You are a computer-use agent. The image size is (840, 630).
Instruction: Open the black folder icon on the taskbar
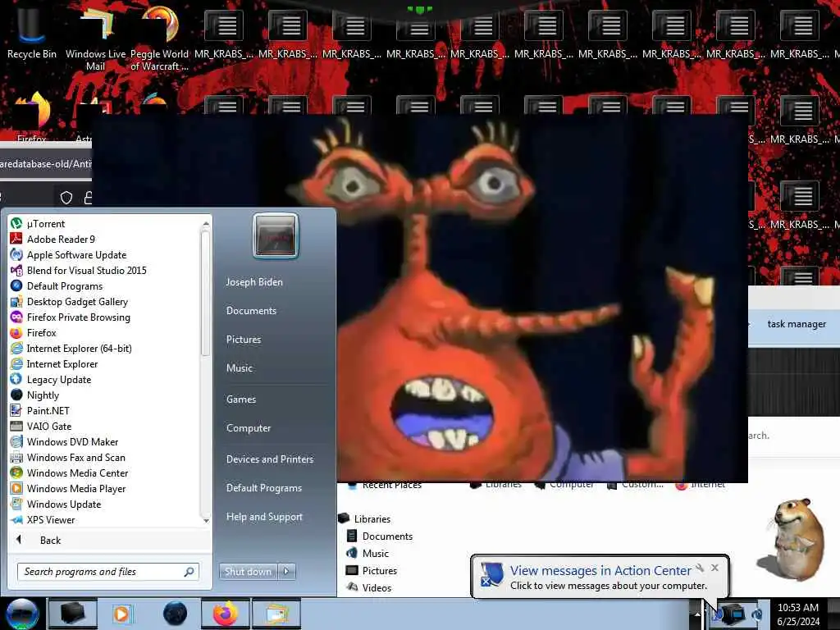(x=73, y=614)
